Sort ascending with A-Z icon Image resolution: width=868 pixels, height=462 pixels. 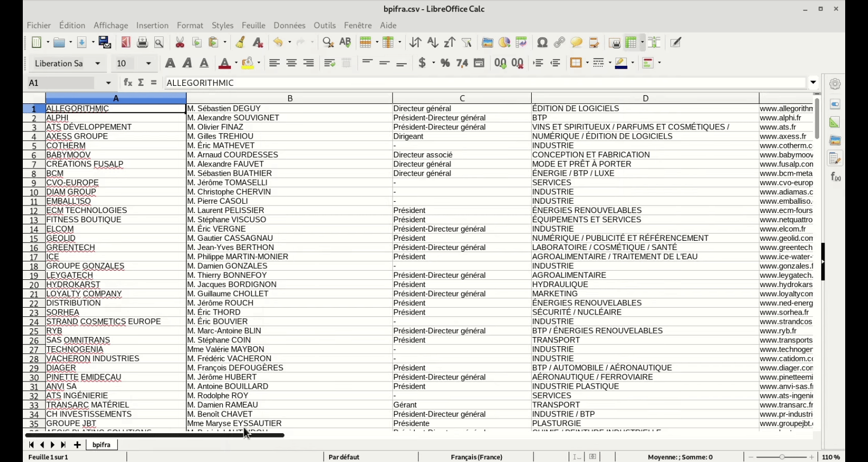pos(433,42)
